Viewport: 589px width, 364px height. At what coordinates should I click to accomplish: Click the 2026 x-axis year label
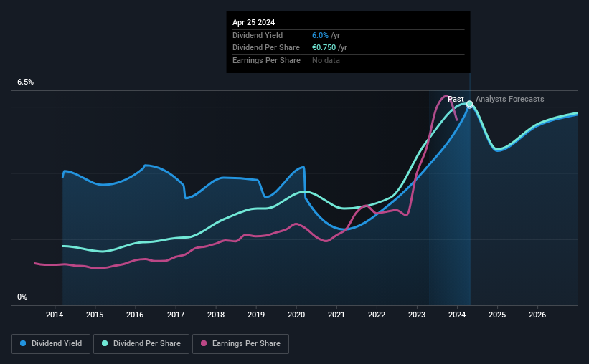coord(537,315)
